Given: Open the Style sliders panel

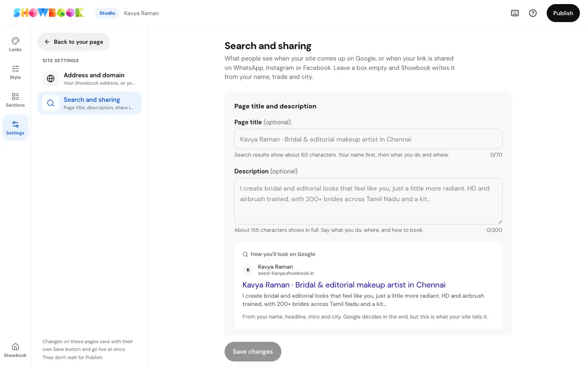Looking at the screenshot, I should [15, 72].
